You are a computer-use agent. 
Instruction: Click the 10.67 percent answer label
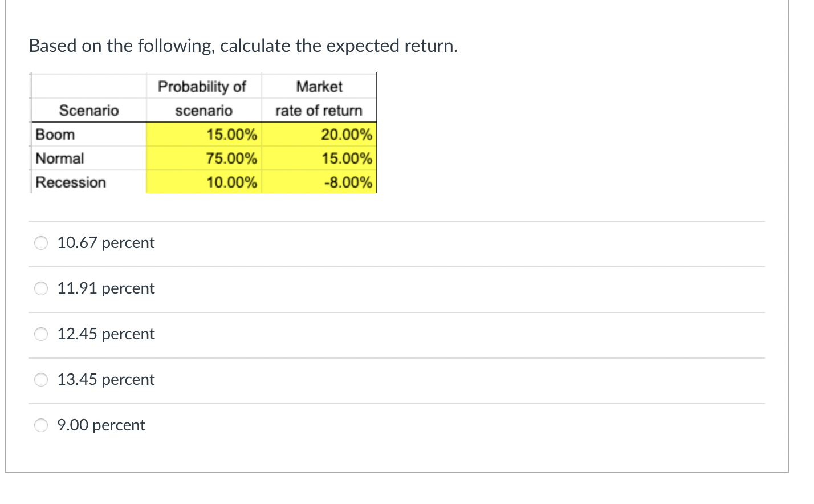105,242
